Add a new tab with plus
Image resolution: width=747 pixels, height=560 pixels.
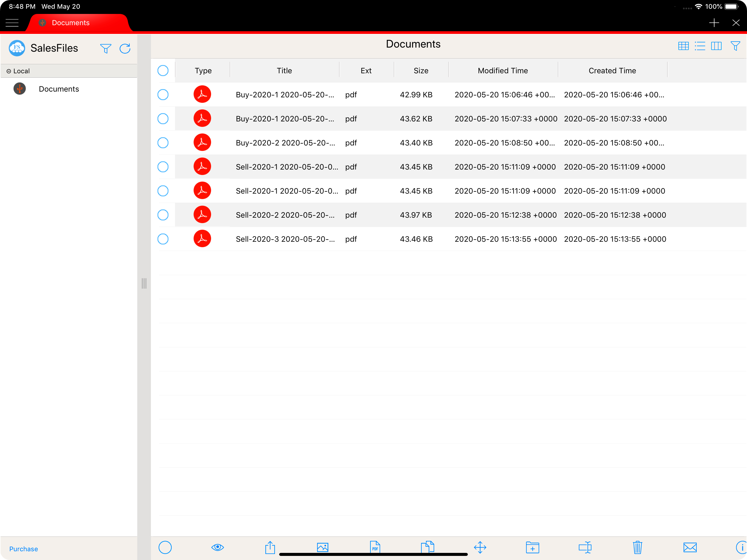pyautogui.click(x=714, y=23)
